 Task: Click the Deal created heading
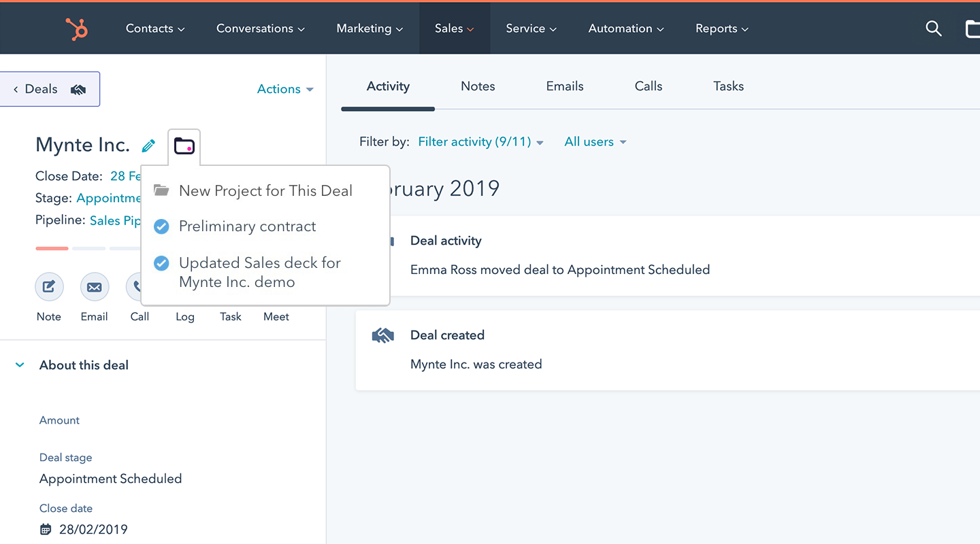point(448,335)
